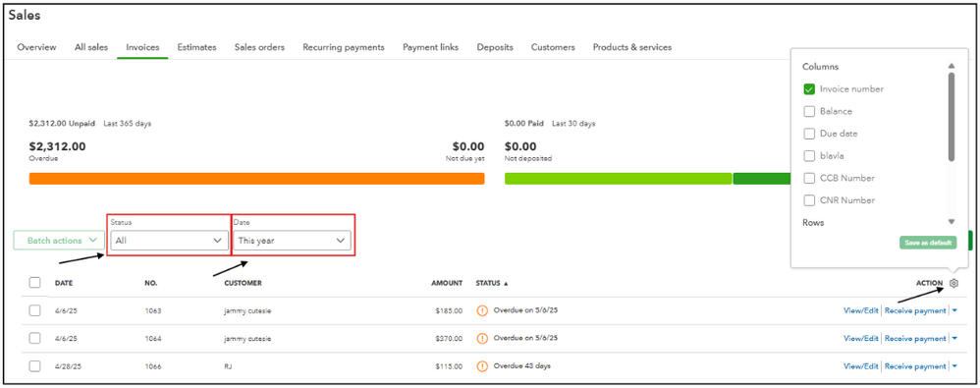The width and height of the screenshot is (980, 388).
Task: Enable the CNR Number column checkbox
Action: tap(809, 200)
